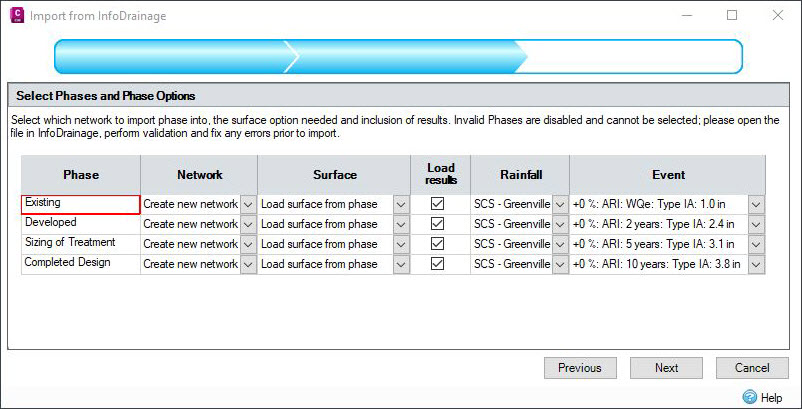The width and height of the screenshot is (802, 409).
Task: Toggle Load results for Completed Design
Action: coord(437,264)
